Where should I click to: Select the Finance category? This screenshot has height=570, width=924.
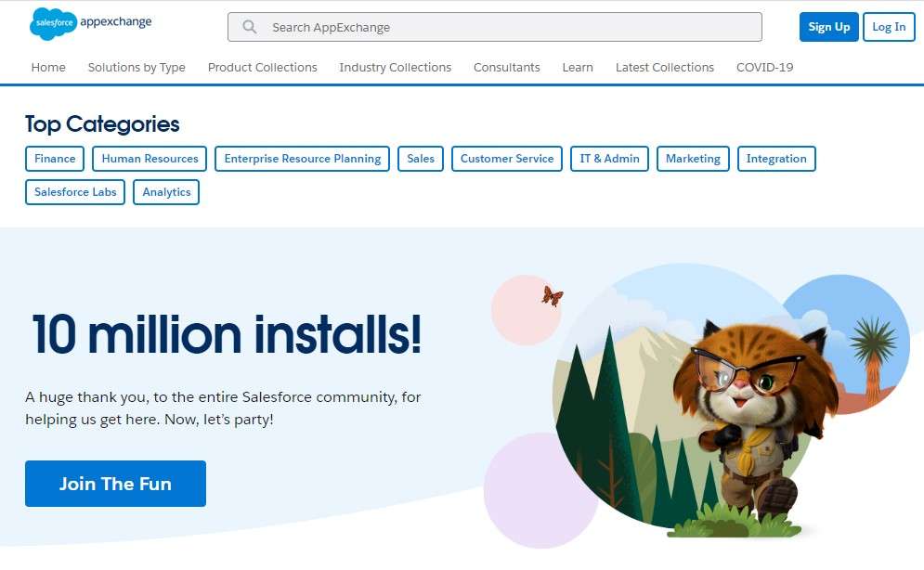coord(55,159)
